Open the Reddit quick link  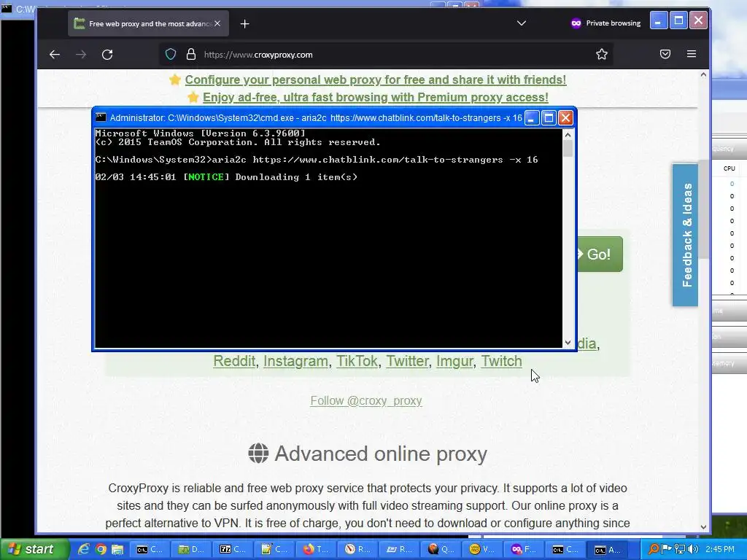pyautogui.click(x=234, y=361)
